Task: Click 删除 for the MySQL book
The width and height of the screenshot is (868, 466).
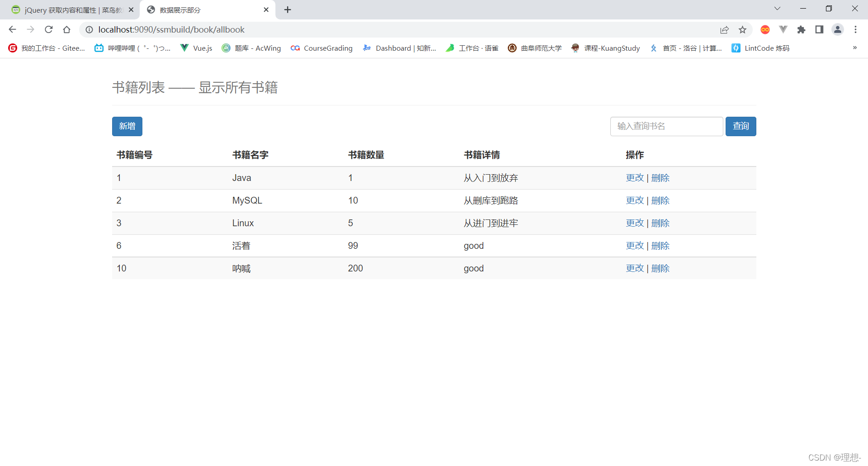Action: click(x=660, y=200)
